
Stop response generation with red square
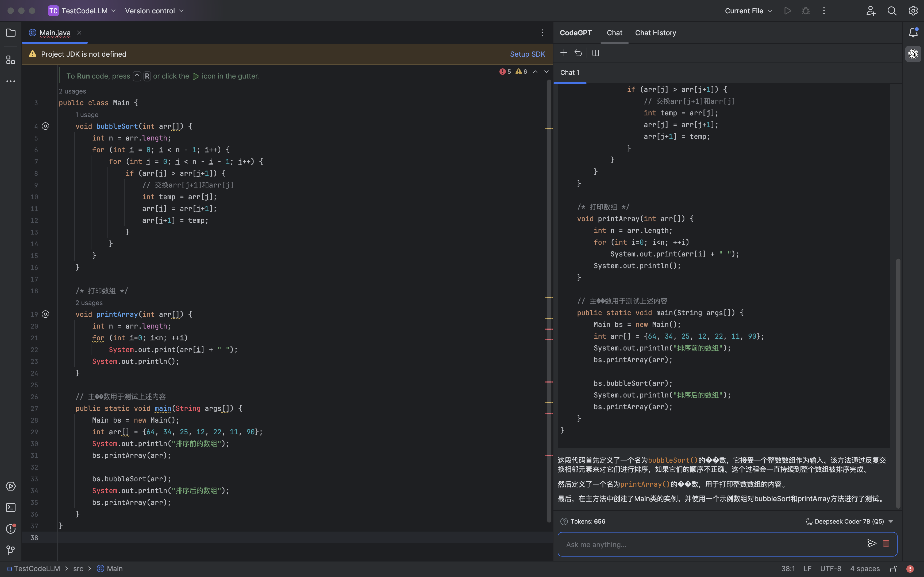pyautogui.click(x=886, y=543)
